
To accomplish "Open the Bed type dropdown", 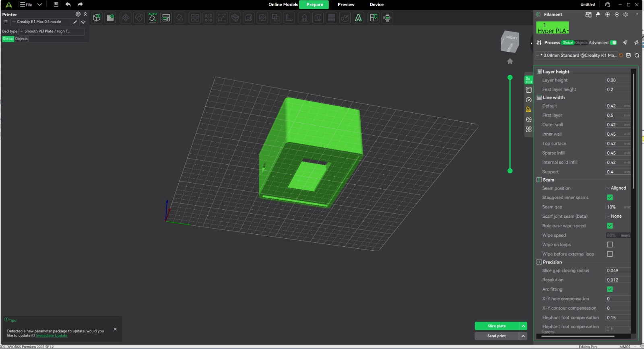I will tap(52, 31).
